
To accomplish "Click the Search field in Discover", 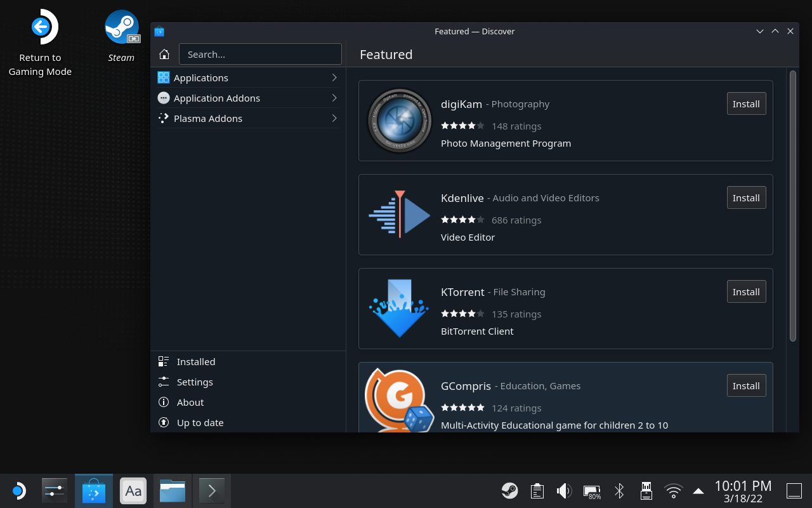I will 260,54.
